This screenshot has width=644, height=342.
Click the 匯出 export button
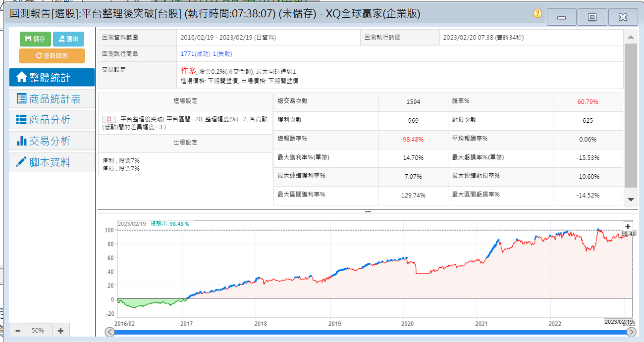pyautogui.click(x=68, y=39)
